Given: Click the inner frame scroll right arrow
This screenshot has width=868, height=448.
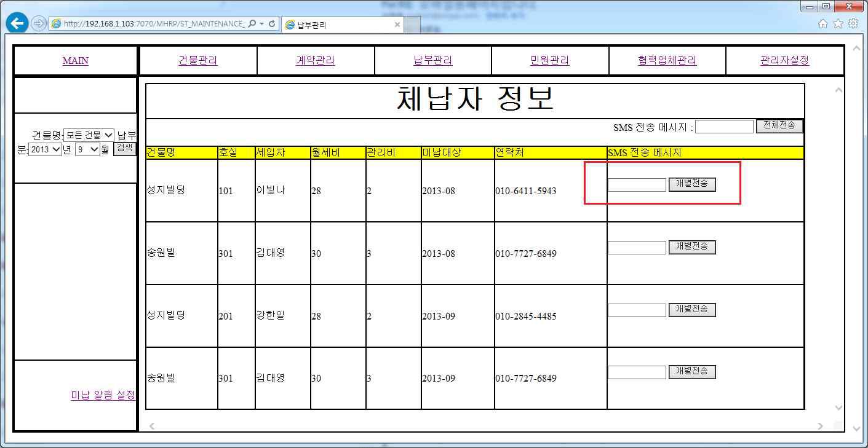Looking at the screenshot, I should [820, 426].
